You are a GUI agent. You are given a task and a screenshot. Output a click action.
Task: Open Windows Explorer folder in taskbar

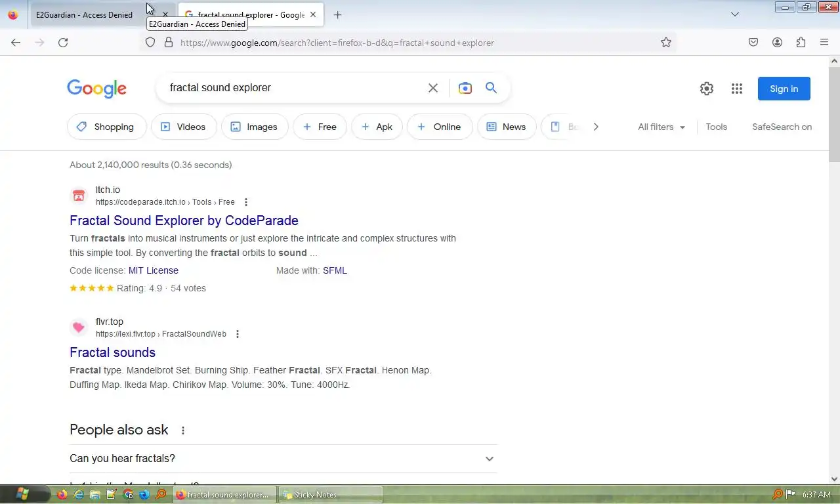[95, 494]
